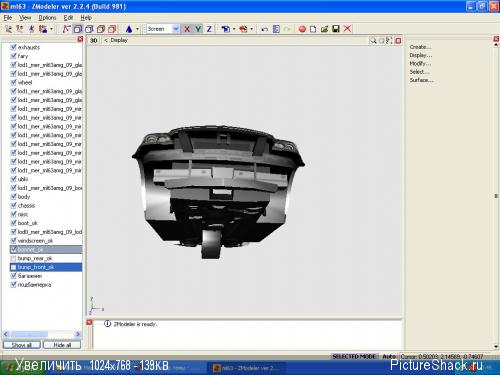Viewport: 500px width, 375px height.
Task: Uncheck the exhausts visibility checkbox
Action: pyautogui.click(x=13, y=47)
